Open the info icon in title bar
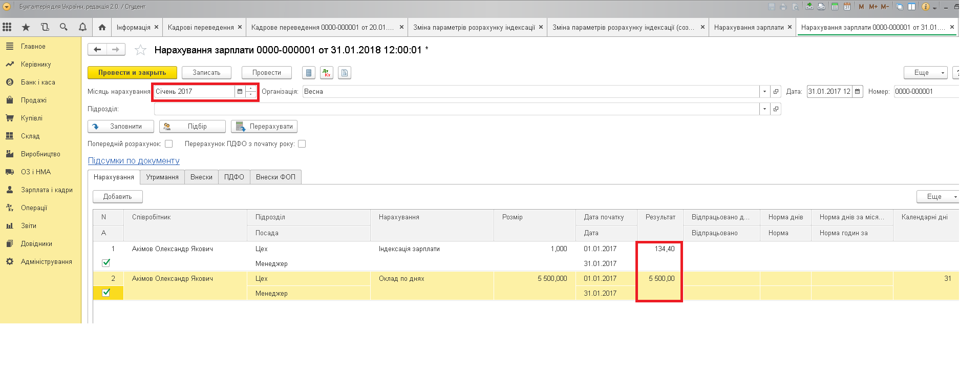This screenshot has height=369, width=980. [926, 7]
